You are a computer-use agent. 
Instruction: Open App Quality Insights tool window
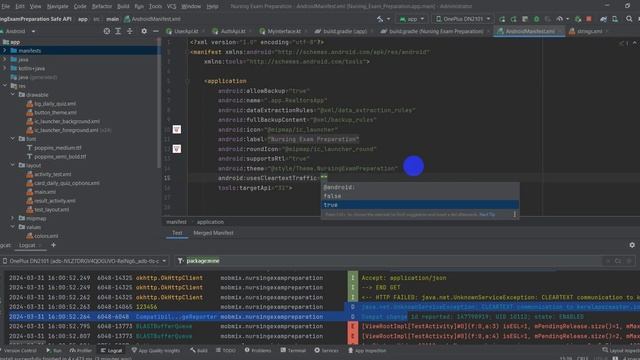pyautogui.click(x=156, y=350)
